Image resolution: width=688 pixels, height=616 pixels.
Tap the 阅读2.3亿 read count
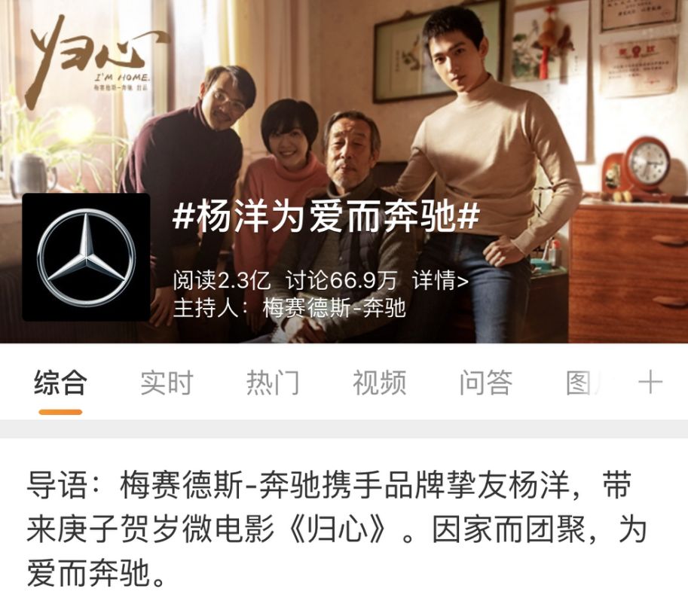coord(222,280)
